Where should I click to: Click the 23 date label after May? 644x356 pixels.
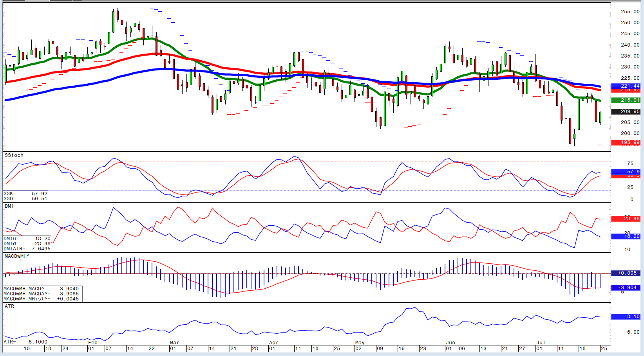[423, 349]
